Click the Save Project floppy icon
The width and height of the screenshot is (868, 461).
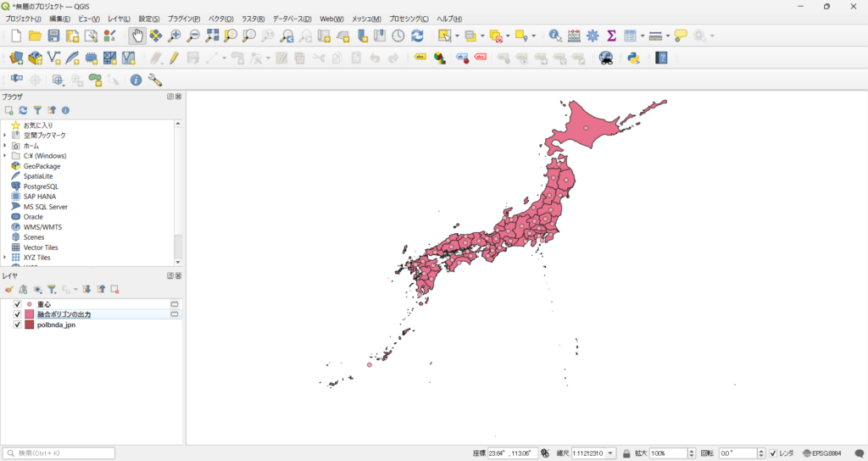[x=53, y=36]
